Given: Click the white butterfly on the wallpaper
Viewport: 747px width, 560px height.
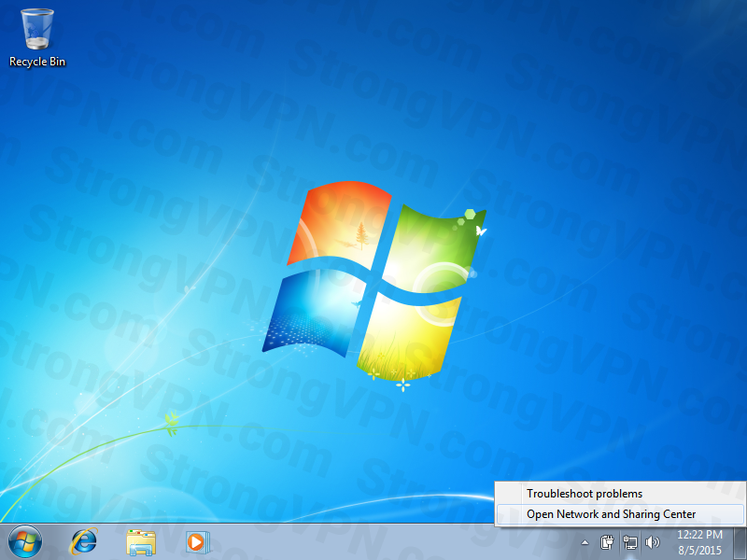Looking at the screenshot, I should [x=482, y=229].
